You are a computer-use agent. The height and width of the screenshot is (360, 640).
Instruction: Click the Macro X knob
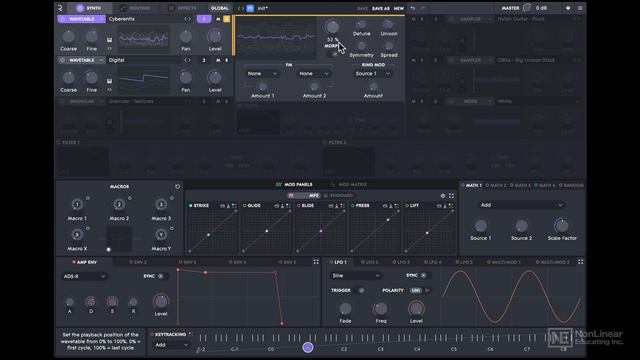77,235
